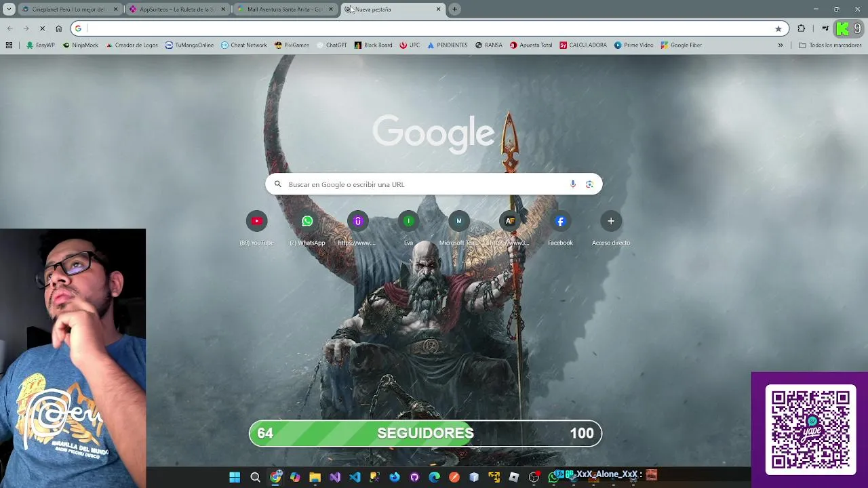Switch to the Mall Aventura Santa Anita tab
The height and width of the screenshot is (488, 868).
[x=285, y=9]
